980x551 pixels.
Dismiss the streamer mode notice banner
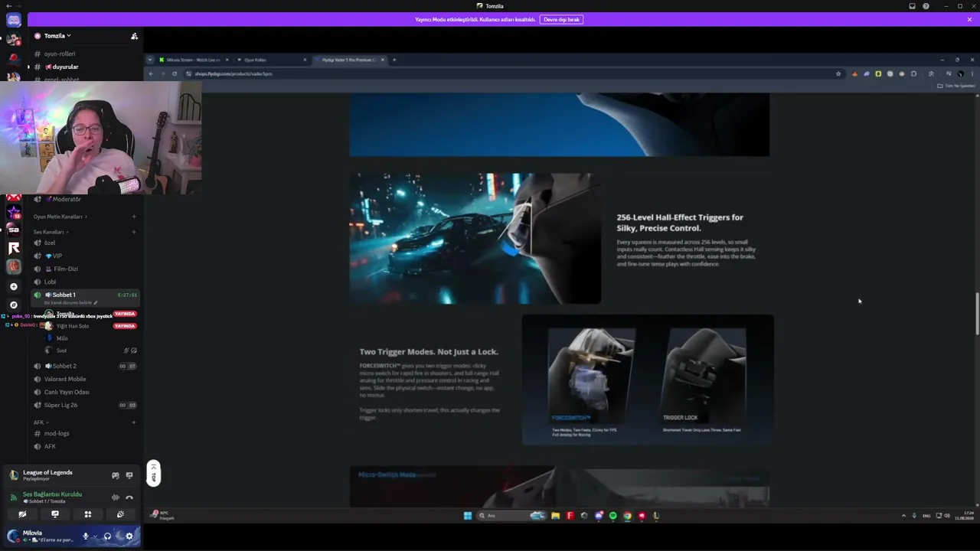pyautogui.click(x=969, y=19)
